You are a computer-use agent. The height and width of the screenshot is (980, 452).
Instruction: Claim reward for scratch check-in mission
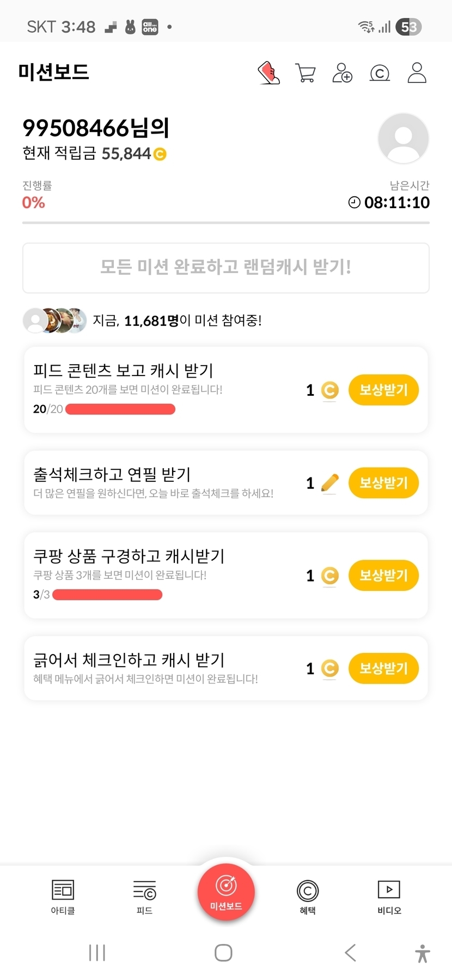coord(383,668)
